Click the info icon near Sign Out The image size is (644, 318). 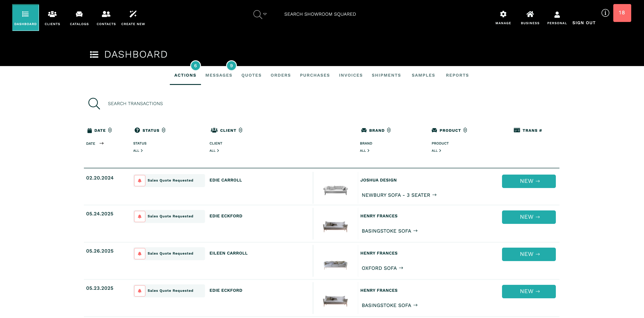point(605,13)
